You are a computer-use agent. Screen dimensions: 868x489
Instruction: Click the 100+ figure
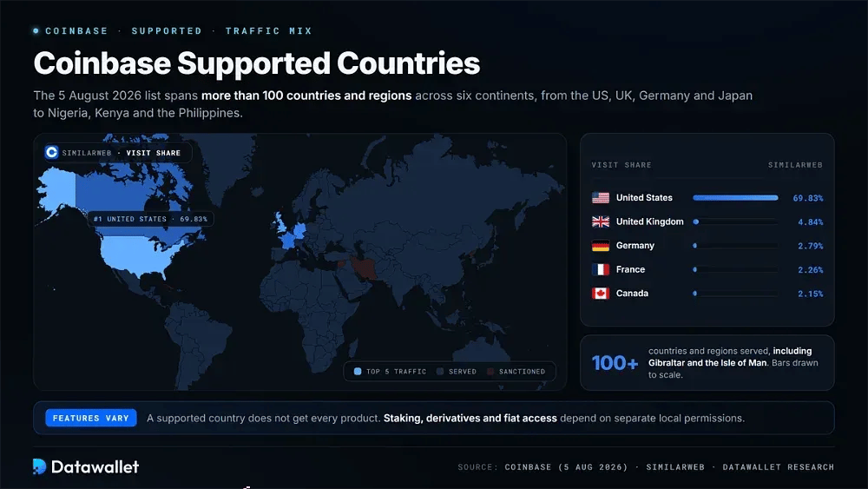615,363
